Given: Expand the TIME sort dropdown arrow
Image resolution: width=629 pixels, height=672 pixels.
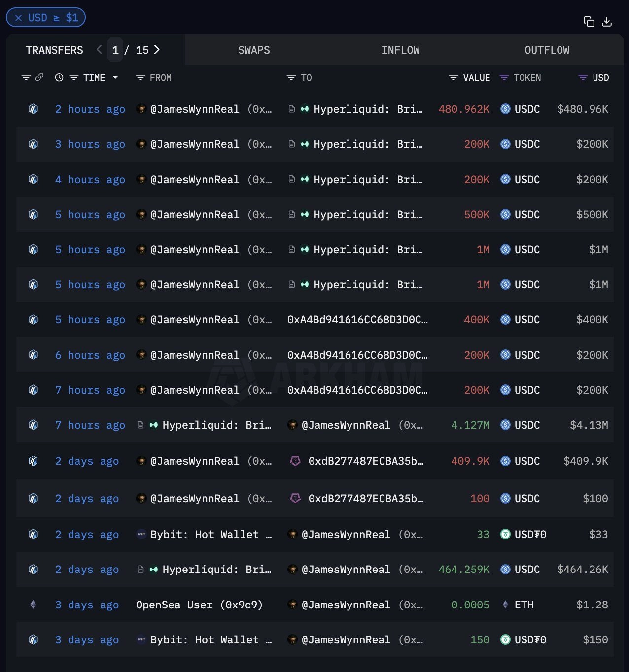Looking at the screenshot, I should tap(115, 77).
